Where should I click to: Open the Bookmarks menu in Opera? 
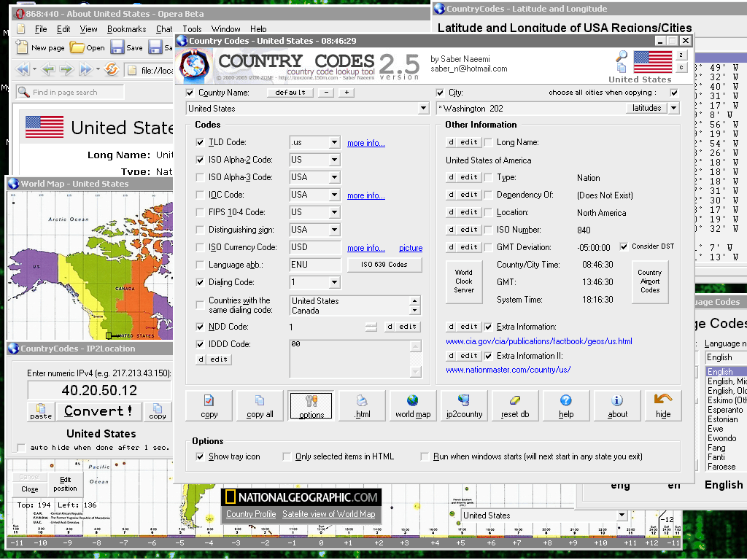pyautogui.click(x=126, y=29)
